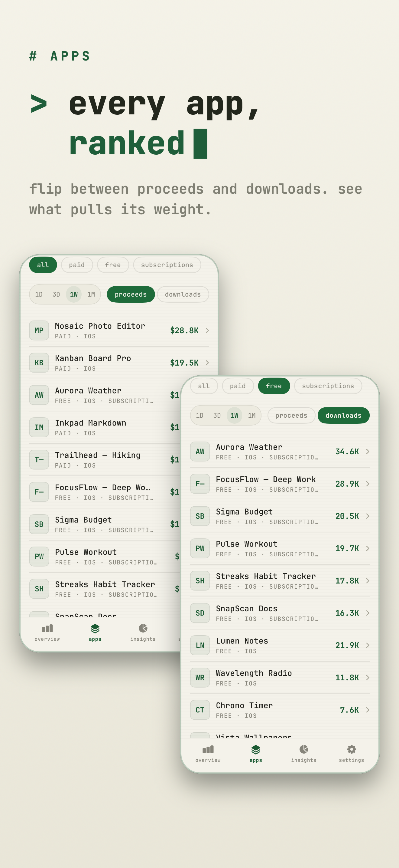Open apps layers icon in front phone
This screenshot has width=399, height=868.
[x=256, y=749]
